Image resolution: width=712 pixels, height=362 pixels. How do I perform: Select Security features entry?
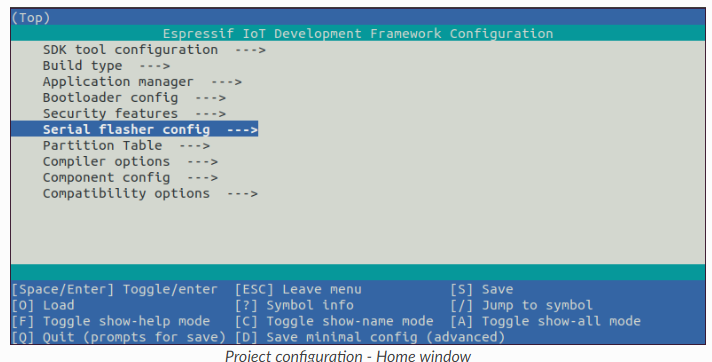point(134,114)
